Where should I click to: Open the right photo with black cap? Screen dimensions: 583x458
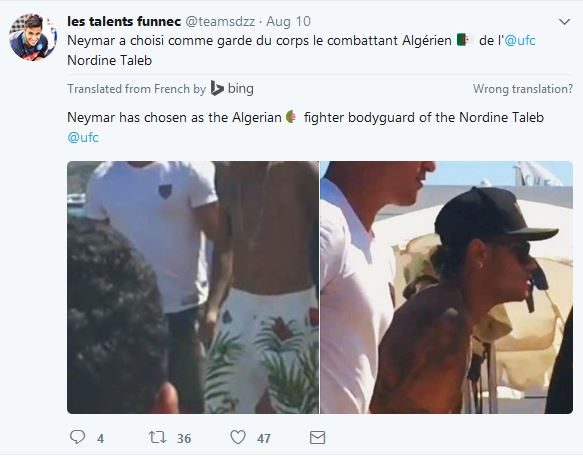(447, 287)
